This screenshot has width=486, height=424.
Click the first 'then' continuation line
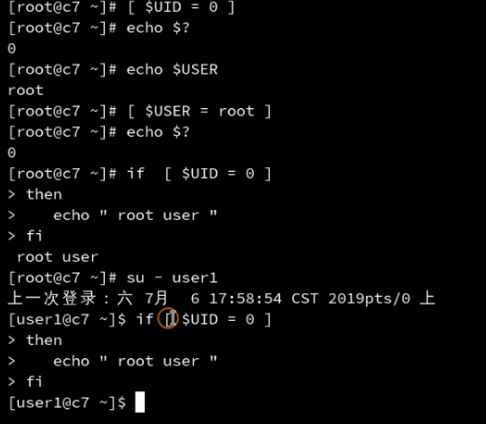[x=44, y=194]
